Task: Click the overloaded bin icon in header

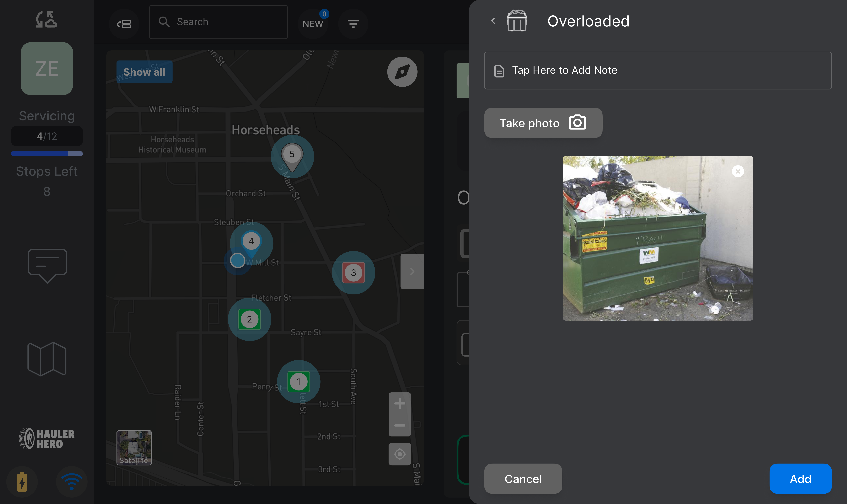Action: 517,21
